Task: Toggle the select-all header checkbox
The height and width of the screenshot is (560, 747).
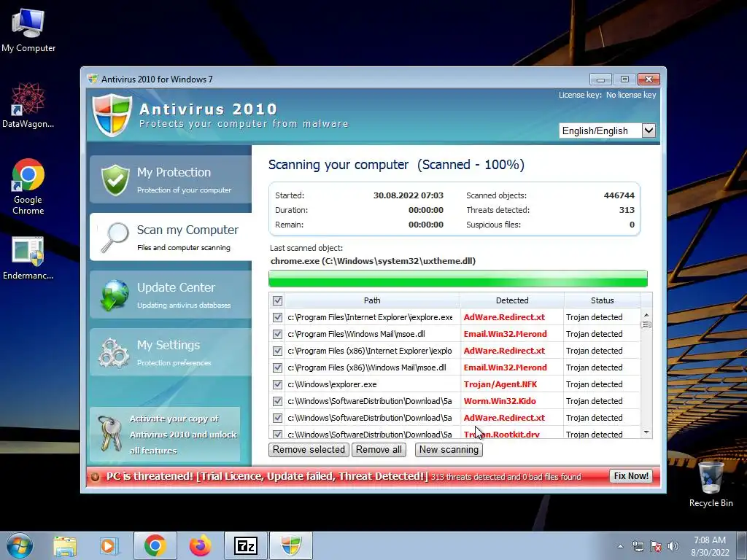Action: click(277, 300)
